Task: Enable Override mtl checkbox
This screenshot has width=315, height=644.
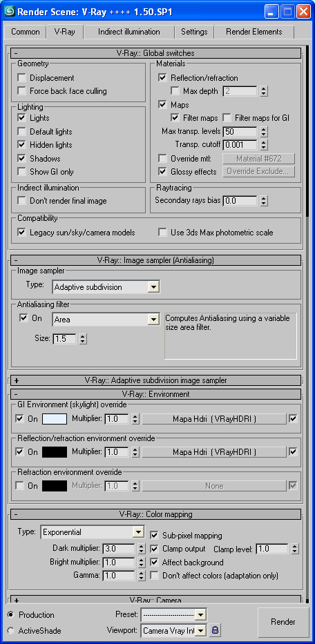Action: point(162,158)
